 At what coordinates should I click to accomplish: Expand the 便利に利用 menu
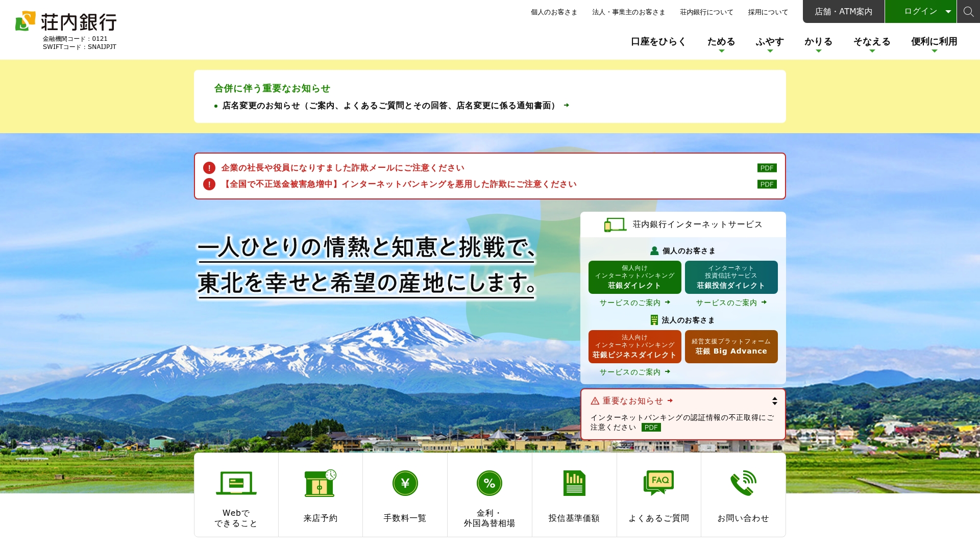tap(934, 43)
